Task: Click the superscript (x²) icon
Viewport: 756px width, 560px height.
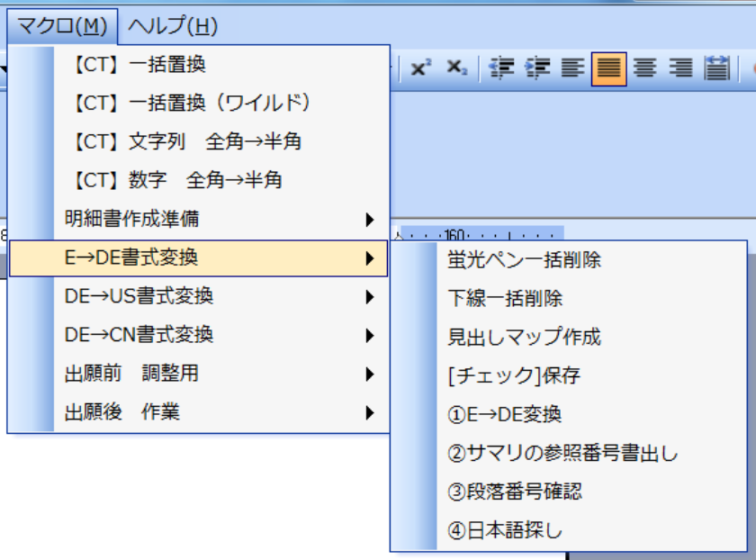Action: (x=418, y=68)
